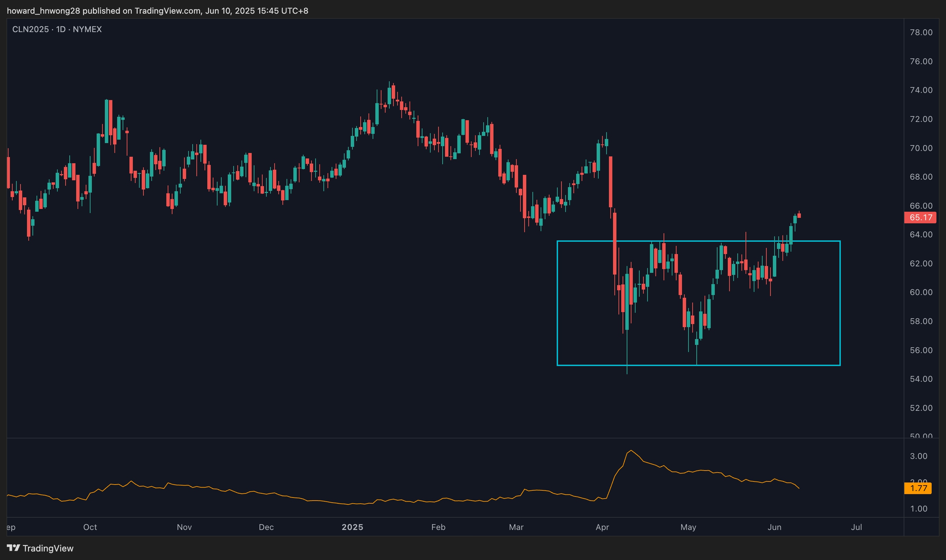946x560 pixels.
Task: Select the Oct label on the time axis
Action: pyautogui.click(x=90, y=527)
